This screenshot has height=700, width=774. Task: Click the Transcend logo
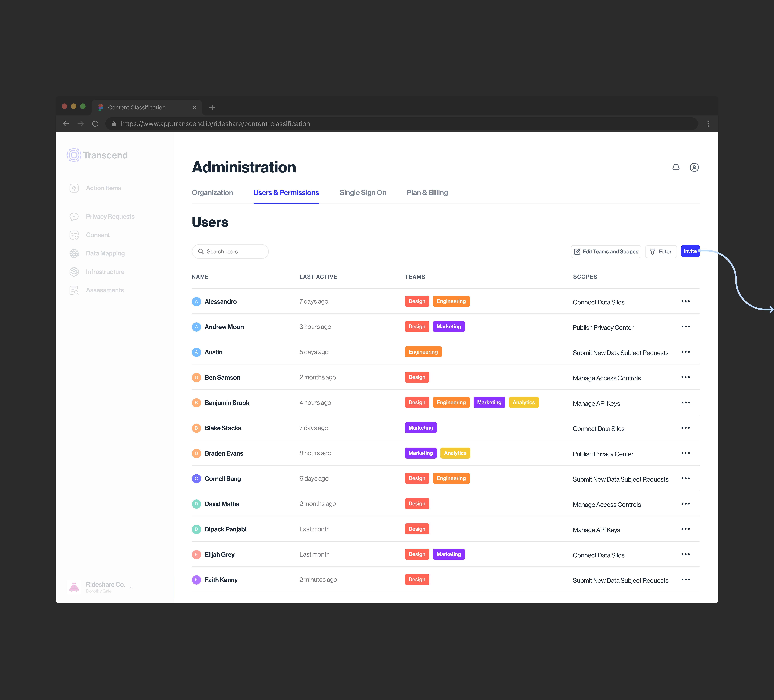click(97, 155)
